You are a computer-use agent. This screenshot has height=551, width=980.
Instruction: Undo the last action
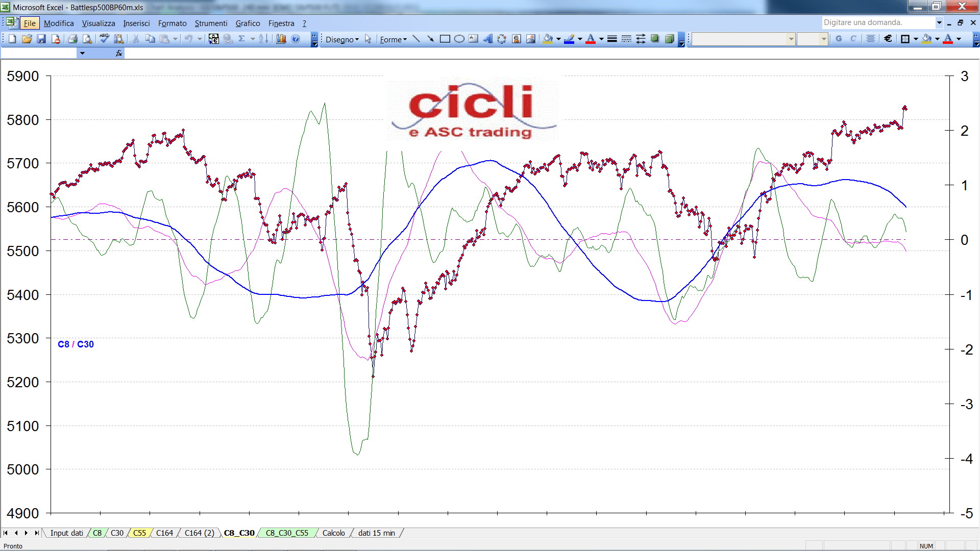point(189,39)
